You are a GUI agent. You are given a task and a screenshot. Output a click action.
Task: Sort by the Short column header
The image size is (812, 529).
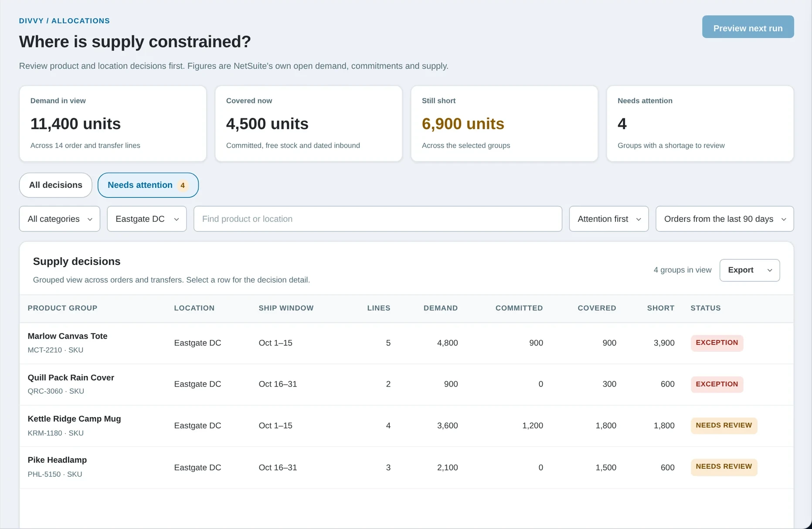click(661, 308)
